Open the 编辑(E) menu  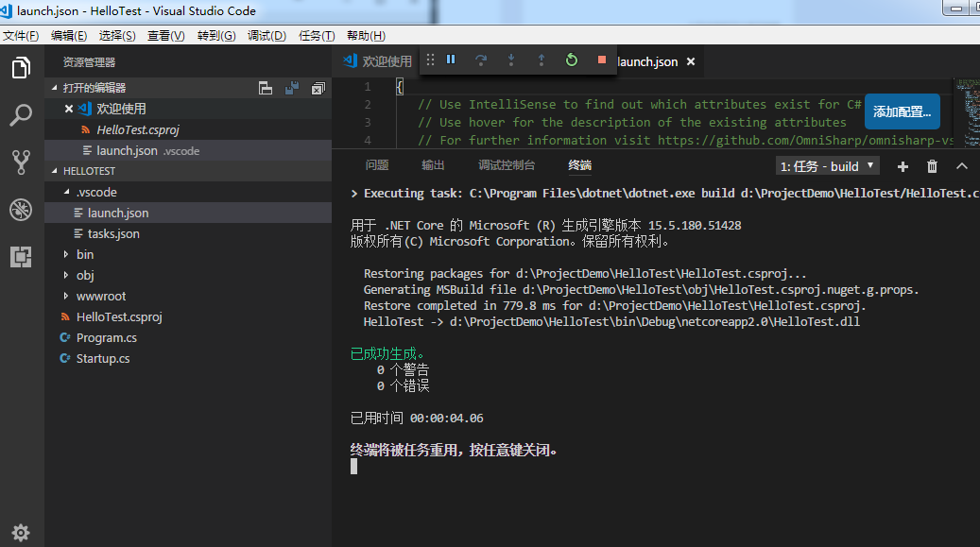[69, 36]
